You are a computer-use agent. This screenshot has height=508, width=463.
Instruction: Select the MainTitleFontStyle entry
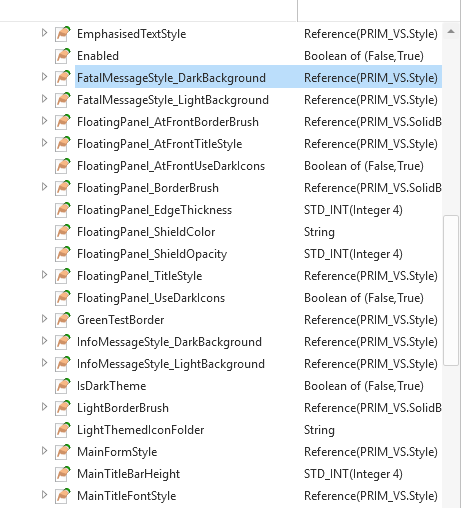coord(258,496)
